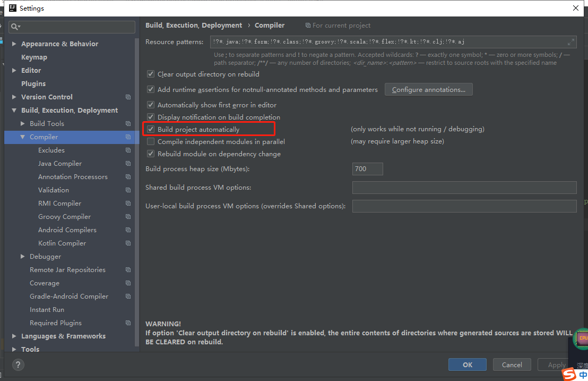The height and width of the screenshot is (381, 588).
Task: Click project-level icon next to Gradle-Android Compiler
Action: point(128,297)
